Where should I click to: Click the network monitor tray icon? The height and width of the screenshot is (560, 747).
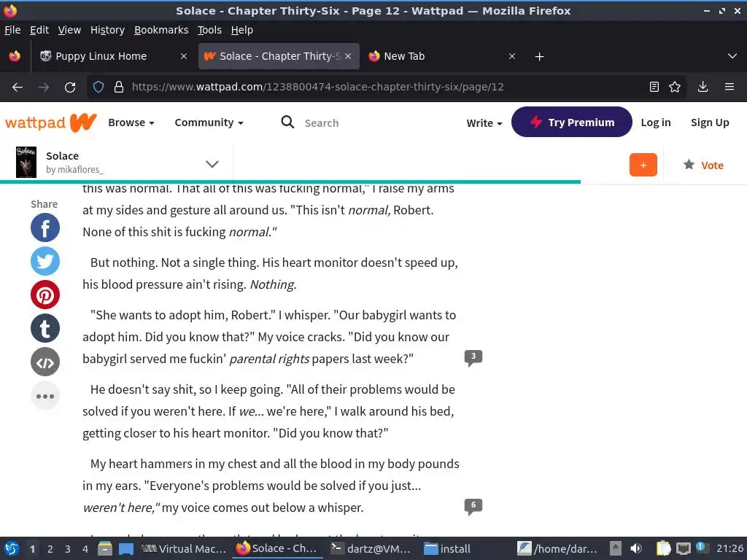click(x=684, y=548)
